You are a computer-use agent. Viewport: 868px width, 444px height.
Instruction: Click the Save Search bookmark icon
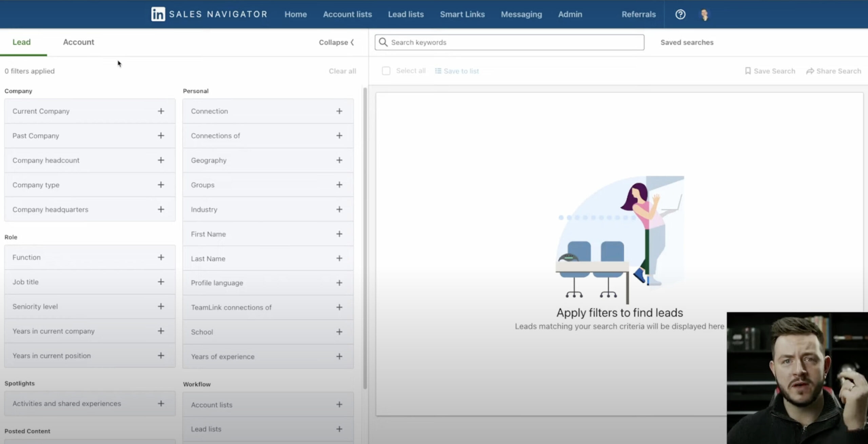748,71
